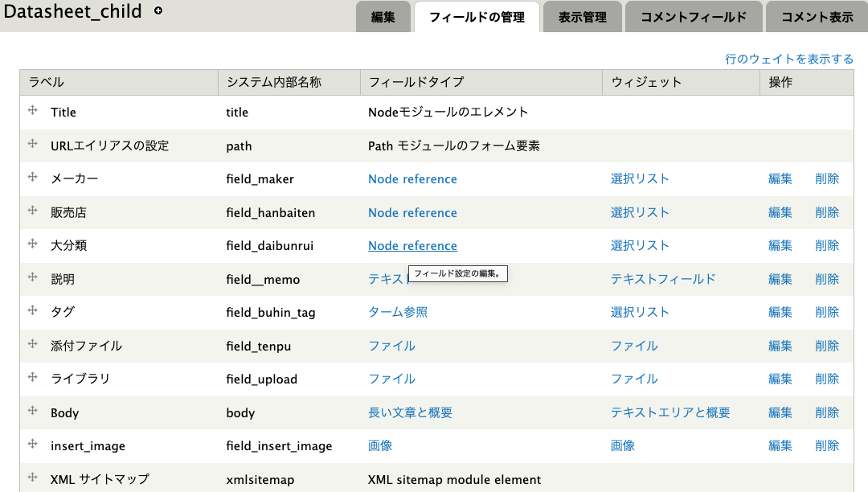Delete the field_insert_image field
The width and height of the screenshot is (868, 492).
pyautogui.click(x=826, y=445)
